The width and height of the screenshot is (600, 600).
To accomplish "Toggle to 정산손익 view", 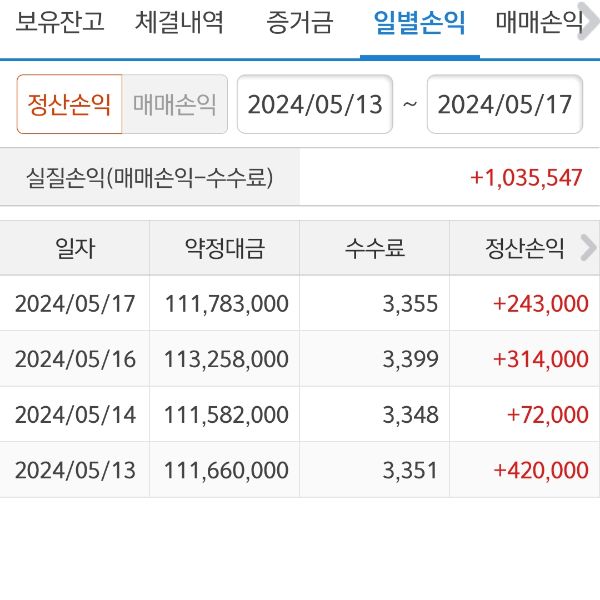I will (x=69, y=105).
